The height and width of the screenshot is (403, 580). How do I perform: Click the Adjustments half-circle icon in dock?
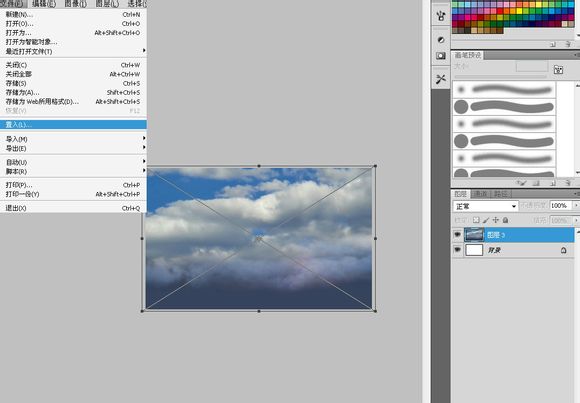441,40
